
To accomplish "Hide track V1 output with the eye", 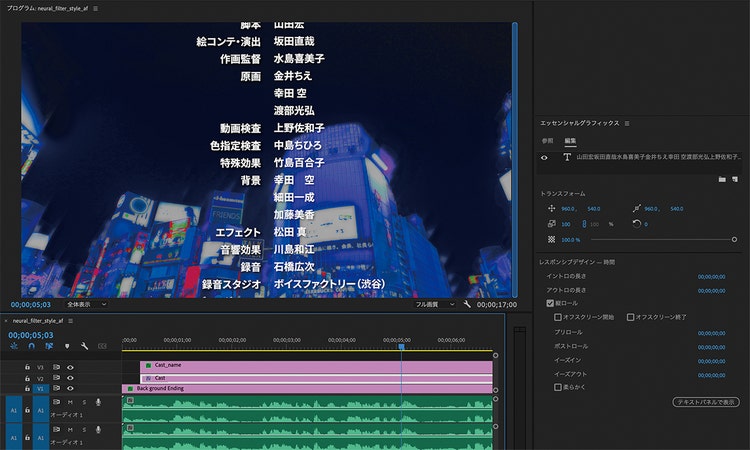I will click(x=70, y=388).
